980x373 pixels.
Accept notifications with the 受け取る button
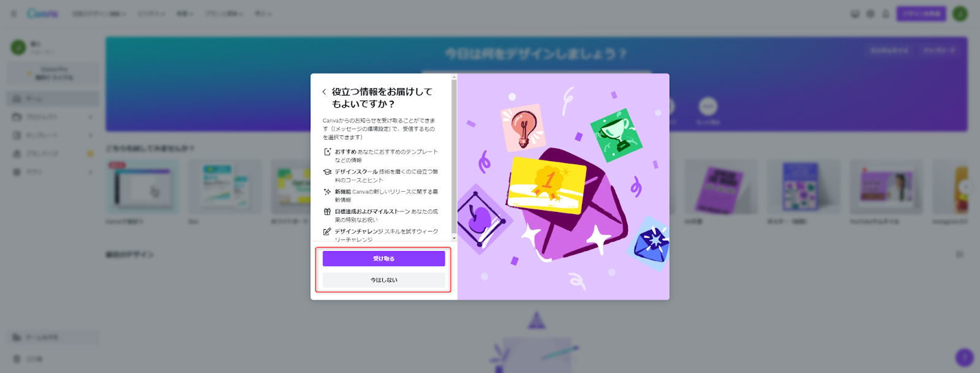(x=384, y=258)
